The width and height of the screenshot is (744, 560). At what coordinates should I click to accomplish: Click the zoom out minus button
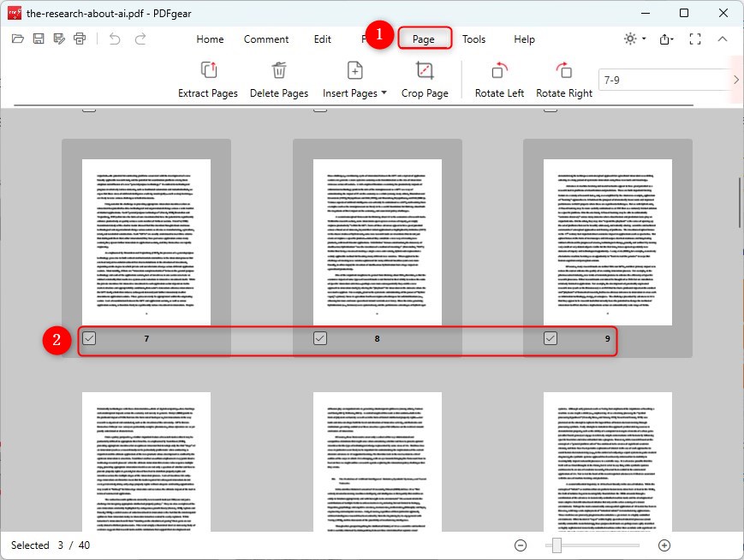click(520, 545)
